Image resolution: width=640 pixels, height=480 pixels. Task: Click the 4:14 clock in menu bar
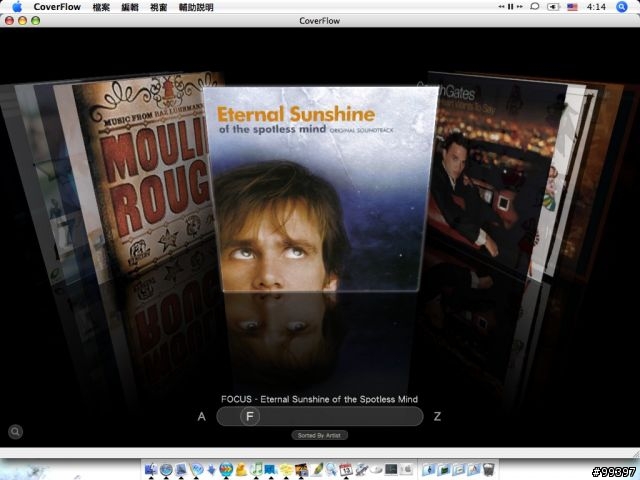click(x=596, y=7)
